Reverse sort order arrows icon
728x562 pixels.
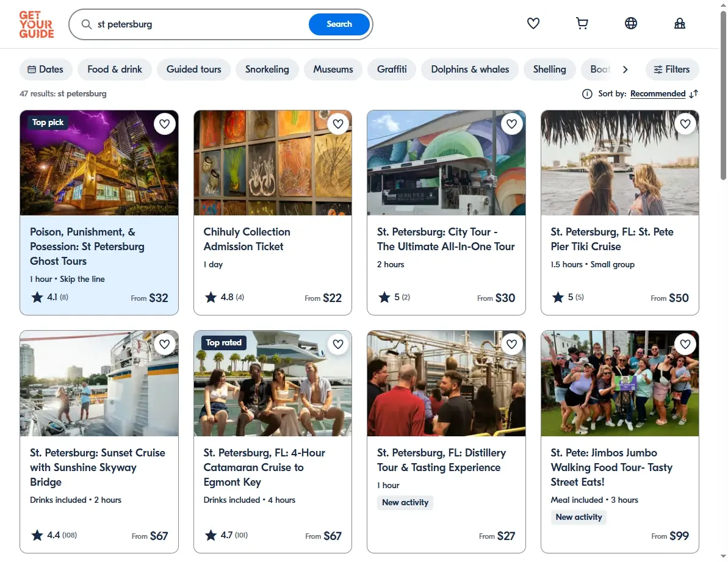[694, 94]
